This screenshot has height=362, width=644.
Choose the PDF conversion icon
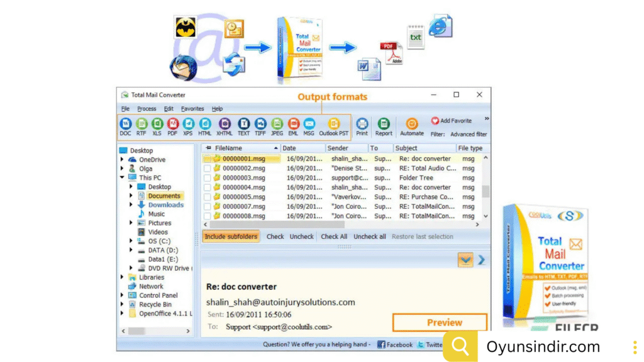172,124
